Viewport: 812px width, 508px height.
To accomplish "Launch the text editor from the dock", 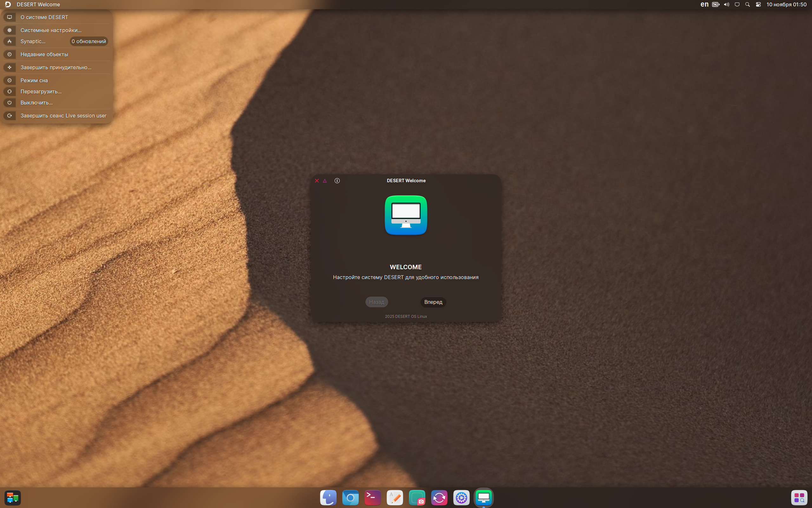I will 395,498.
